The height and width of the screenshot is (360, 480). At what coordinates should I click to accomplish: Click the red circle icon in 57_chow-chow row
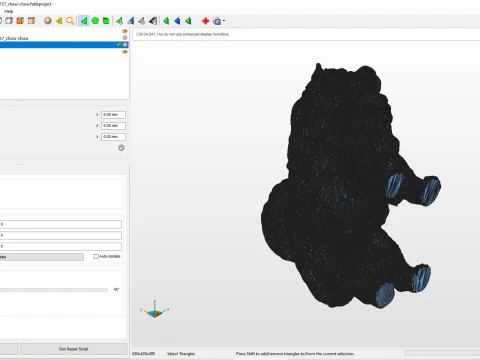tap(125, 38)
